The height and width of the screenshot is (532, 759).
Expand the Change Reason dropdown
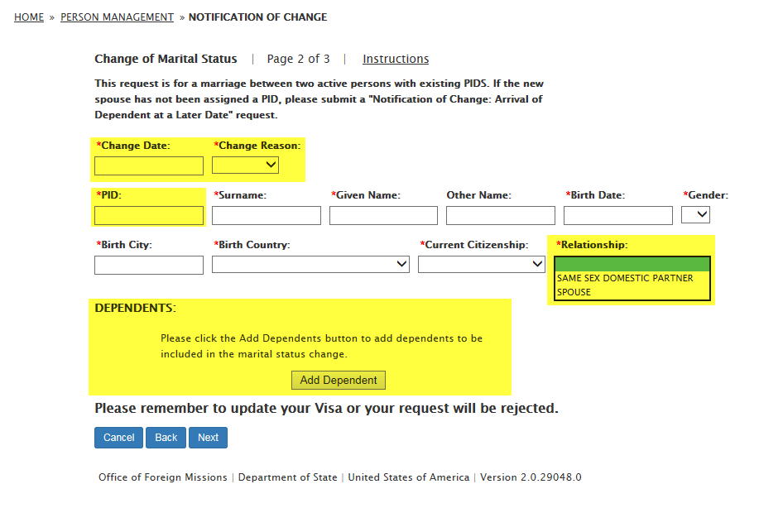(x=245, y=165)
